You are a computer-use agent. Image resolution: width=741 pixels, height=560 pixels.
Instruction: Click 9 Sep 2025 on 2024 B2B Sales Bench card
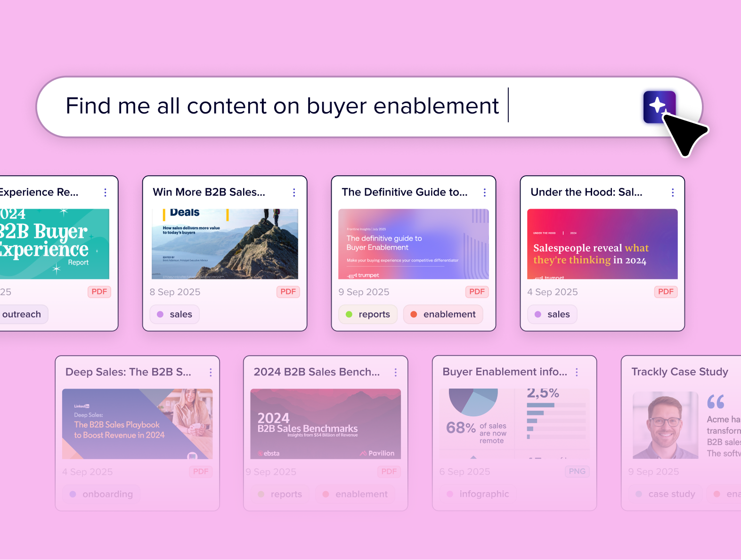pos(271,471)
